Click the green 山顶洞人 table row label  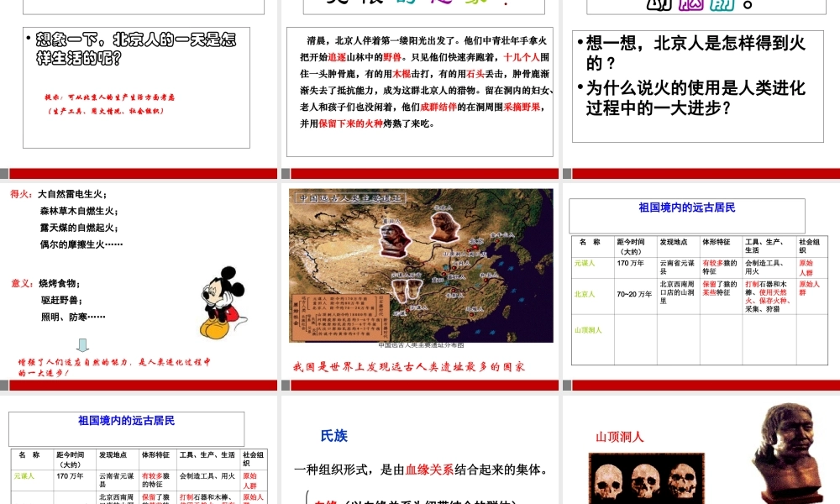click(x=588, y=330)
